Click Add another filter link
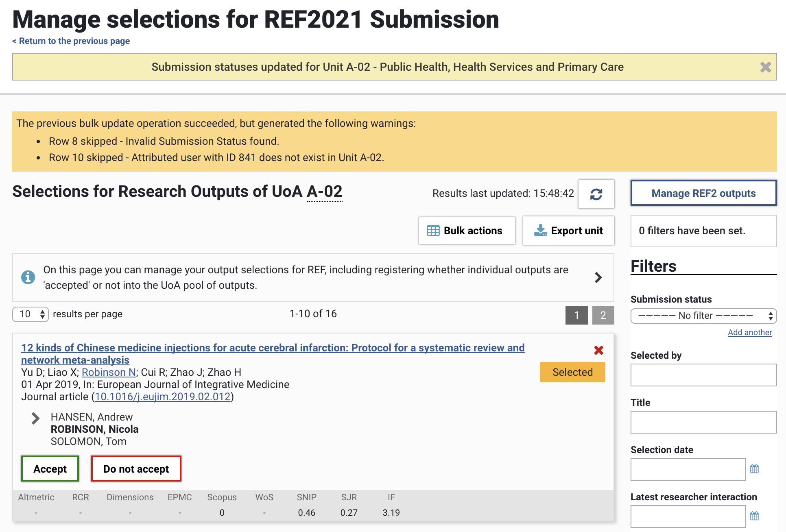This screenshot has height=532, width=786. click(x=749, y=332)
